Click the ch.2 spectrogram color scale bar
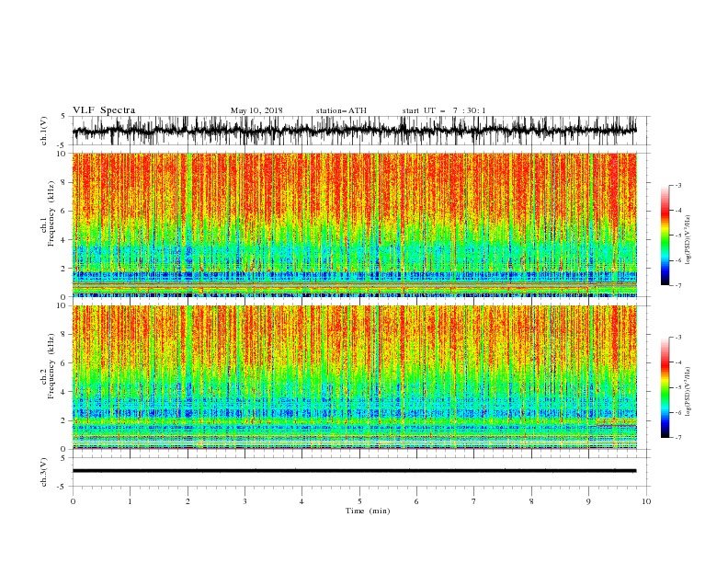The image size is (728, 563). (665, 387)
